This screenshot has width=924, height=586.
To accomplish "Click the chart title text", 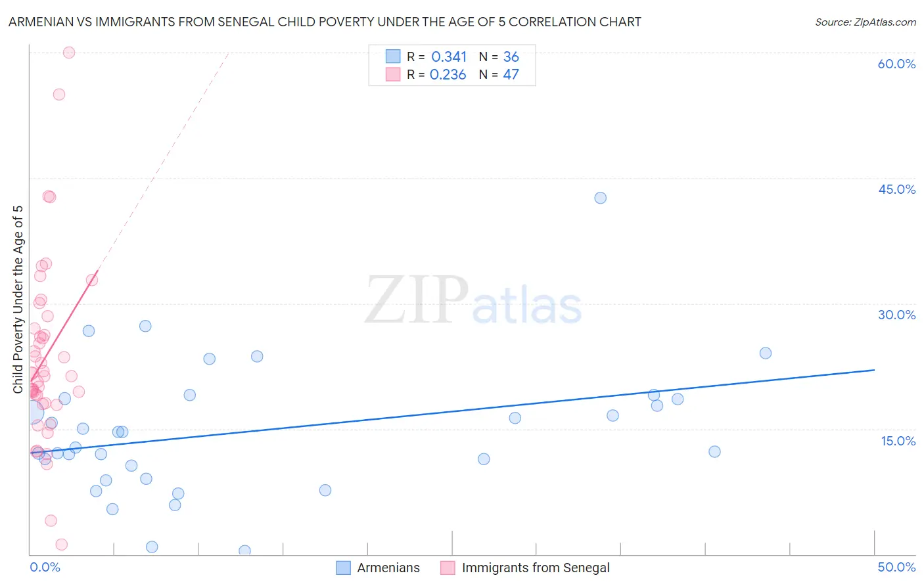I will 325,22.
